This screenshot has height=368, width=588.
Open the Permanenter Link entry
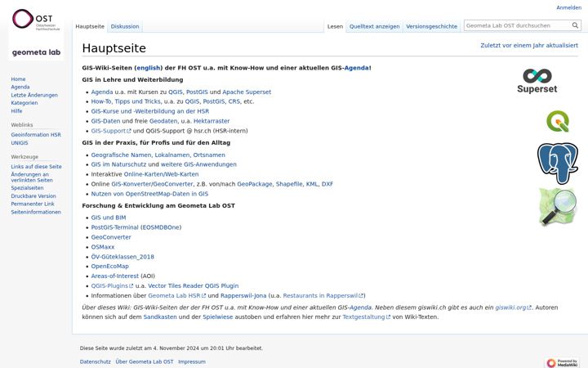coord(33,204)
